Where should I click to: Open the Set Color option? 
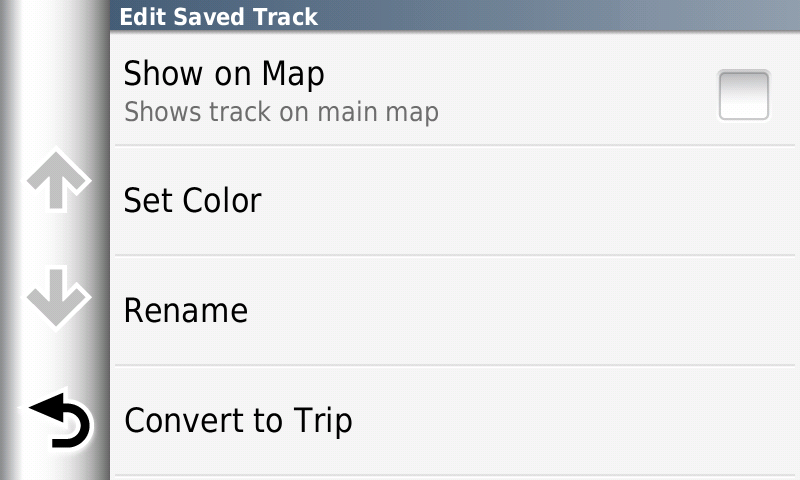pos(455,200)
